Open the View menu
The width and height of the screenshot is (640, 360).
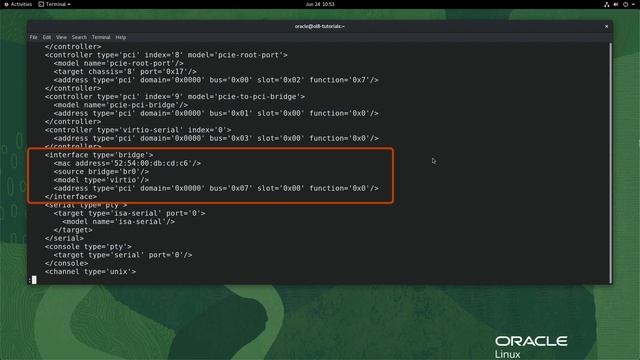(61, 37)
